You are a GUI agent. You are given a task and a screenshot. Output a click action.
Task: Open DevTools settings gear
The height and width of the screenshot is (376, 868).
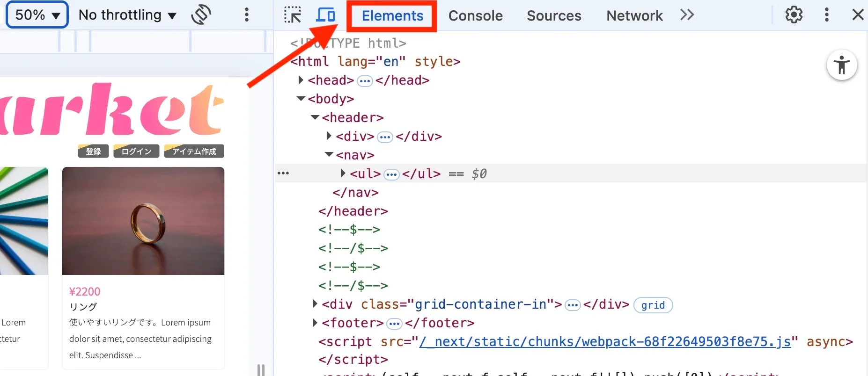pos(794,15)
